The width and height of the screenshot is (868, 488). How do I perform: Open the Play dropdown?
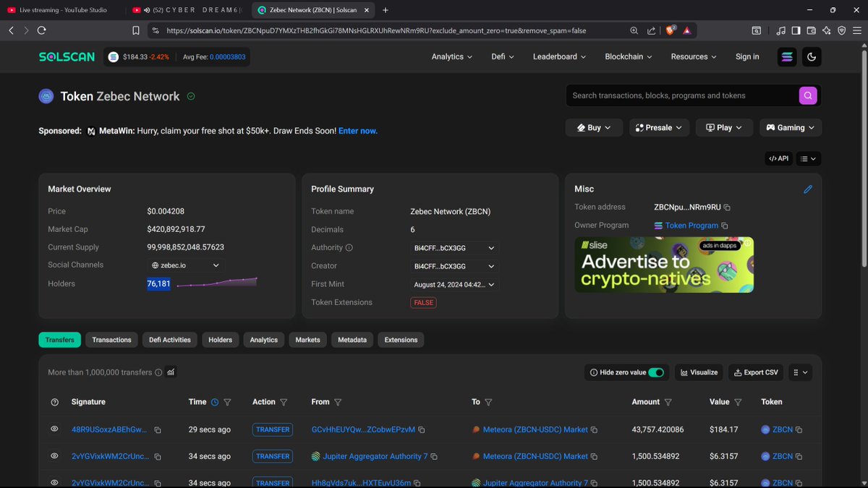[x=724, y=127]
